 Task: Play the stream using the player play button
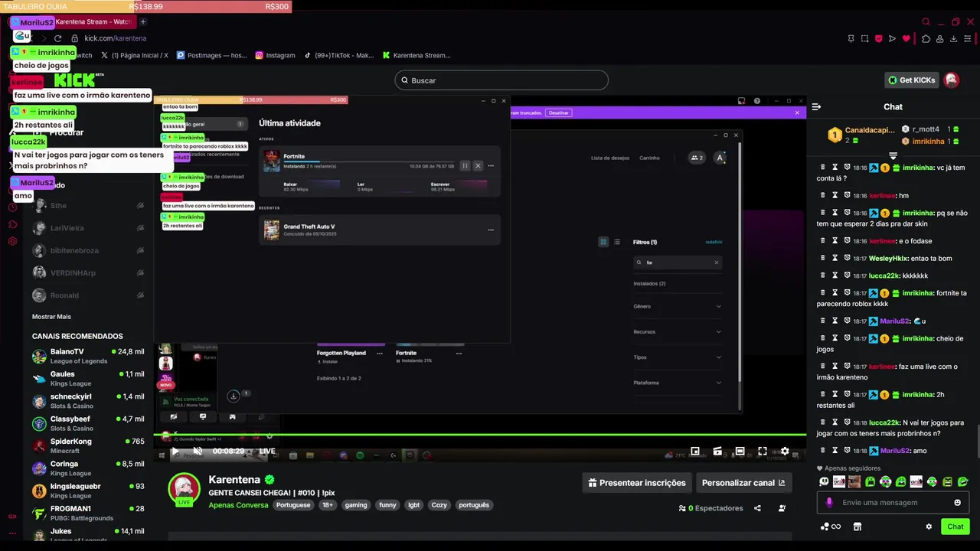(x=175, y=452)
